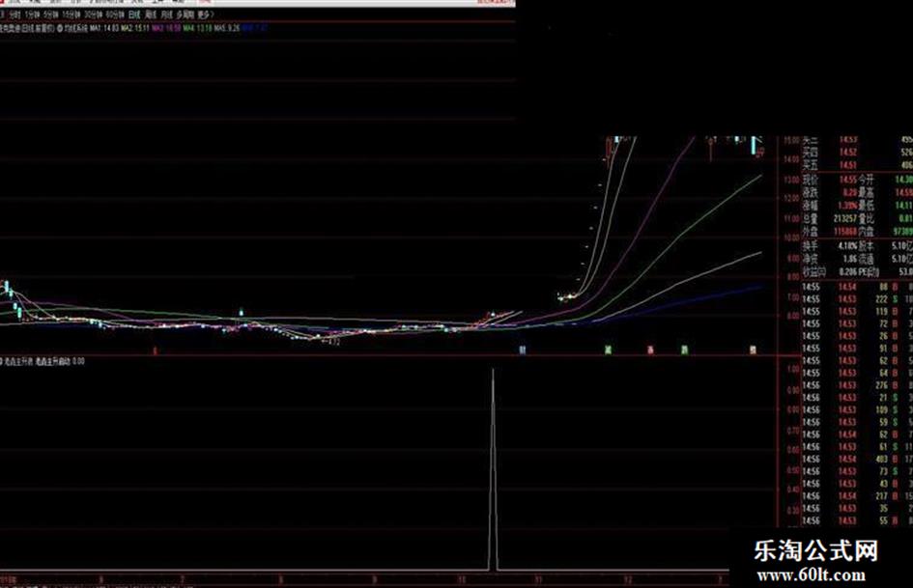Click the 最低 low price label
The image size is (913, 588).
[x=866, y=206]
